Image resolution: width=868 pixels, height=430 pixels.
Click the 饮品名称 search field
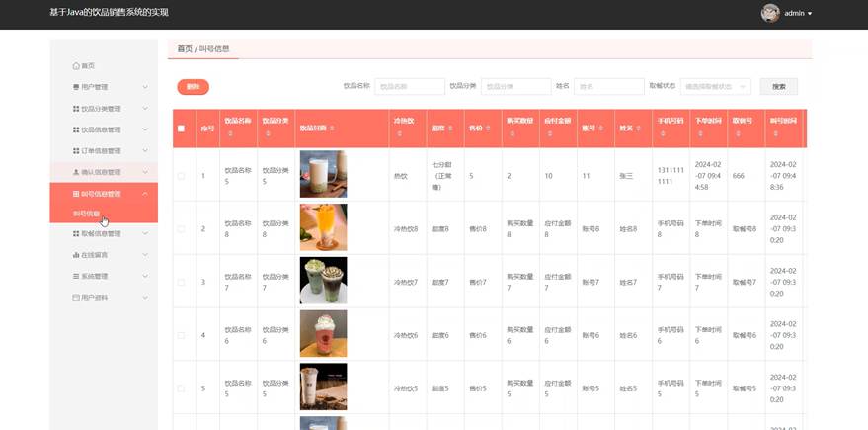410,86
